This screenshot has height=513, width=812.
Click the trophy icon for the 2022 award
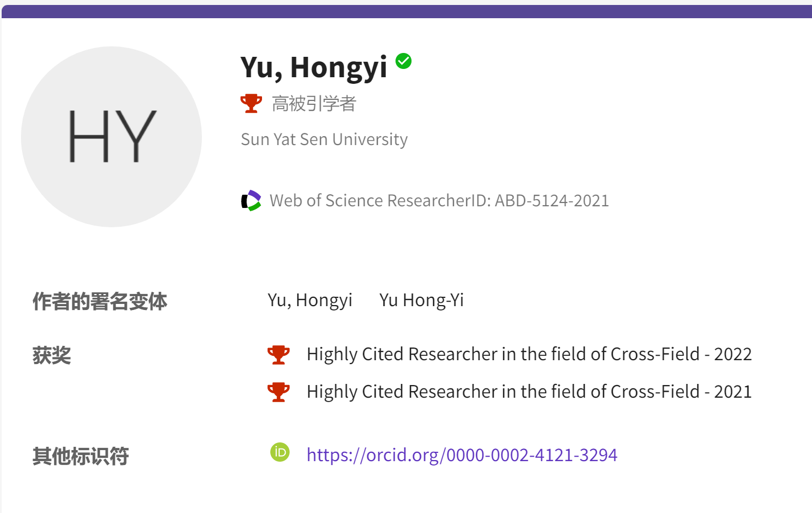coord(279,355)
